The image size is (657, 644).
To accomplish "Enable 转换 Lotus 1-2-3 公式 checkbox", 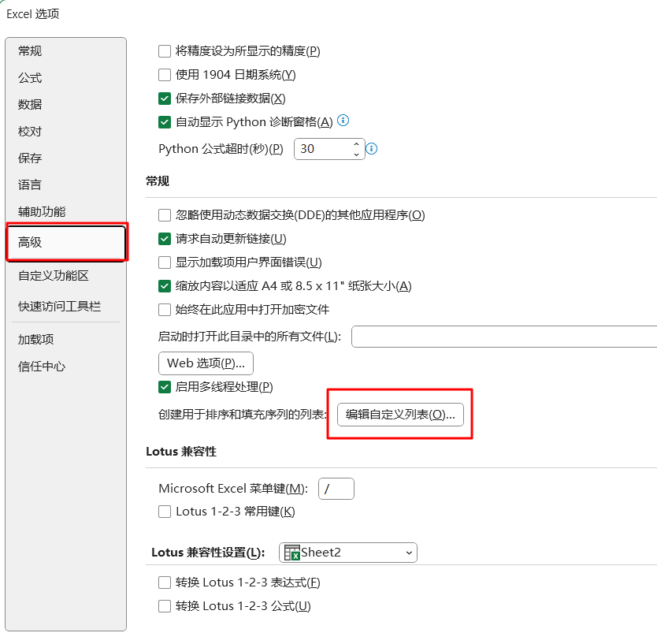I will (x=165, y=606).
